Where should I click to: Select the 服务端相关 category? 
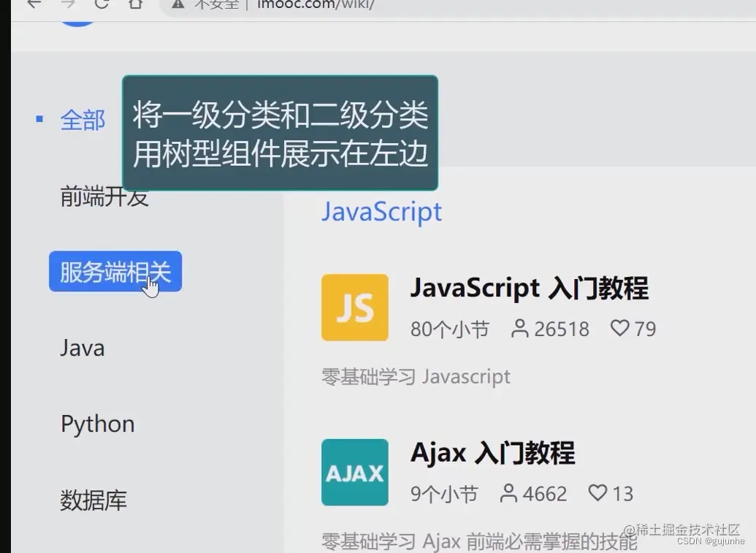[x=115, y=272]
